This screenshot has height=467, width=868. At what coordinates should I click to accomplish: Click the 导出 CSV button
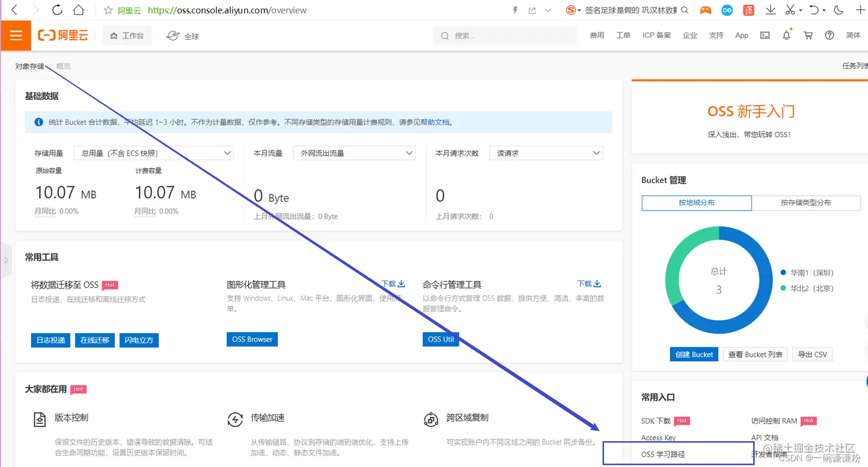[812, 355]
